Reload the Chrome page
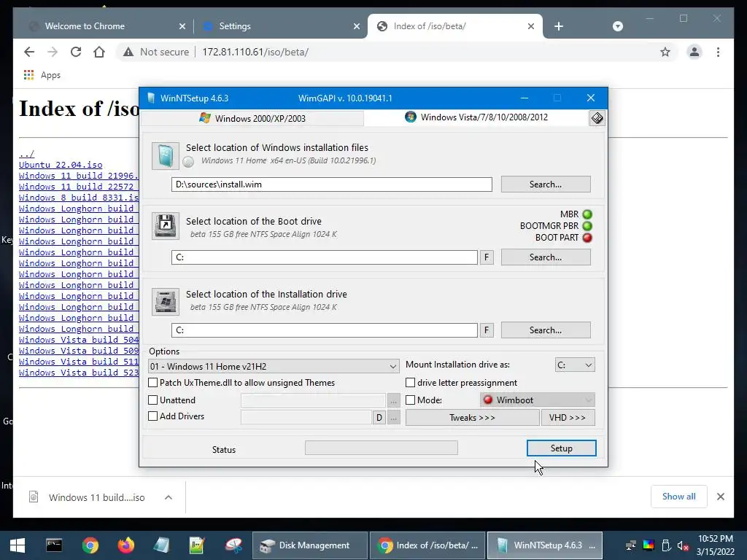The width and height of the screenshot is (747, 560). [x=76, y=52]
